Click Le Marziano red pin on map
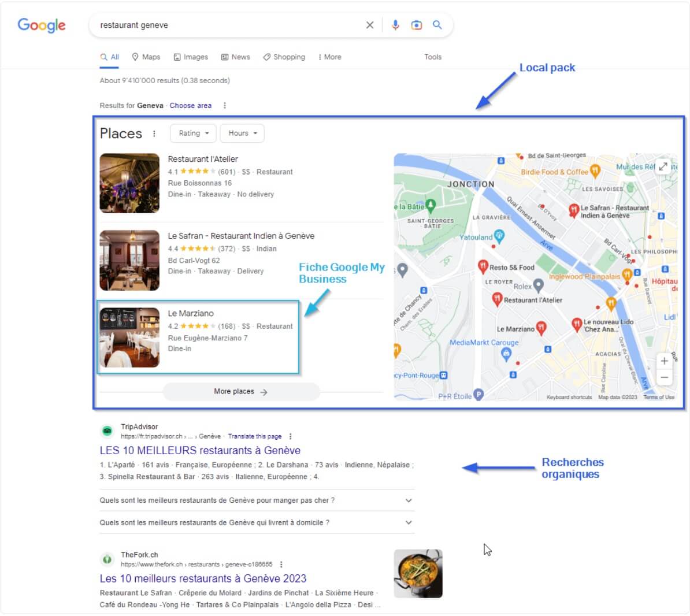The image size is (690, 616). pos(541,328)
